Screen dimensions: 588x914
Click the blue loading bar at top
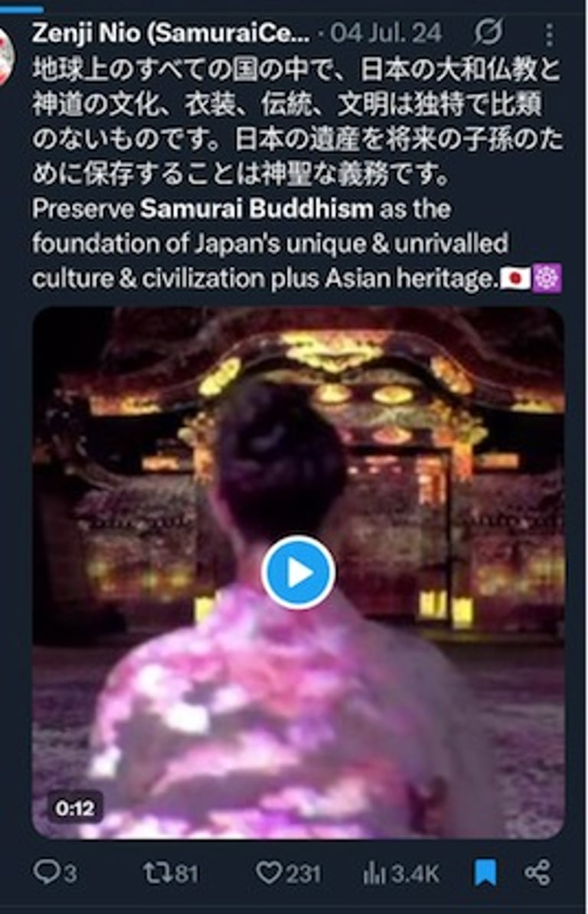pyautogui.click(x=21, y=8)
